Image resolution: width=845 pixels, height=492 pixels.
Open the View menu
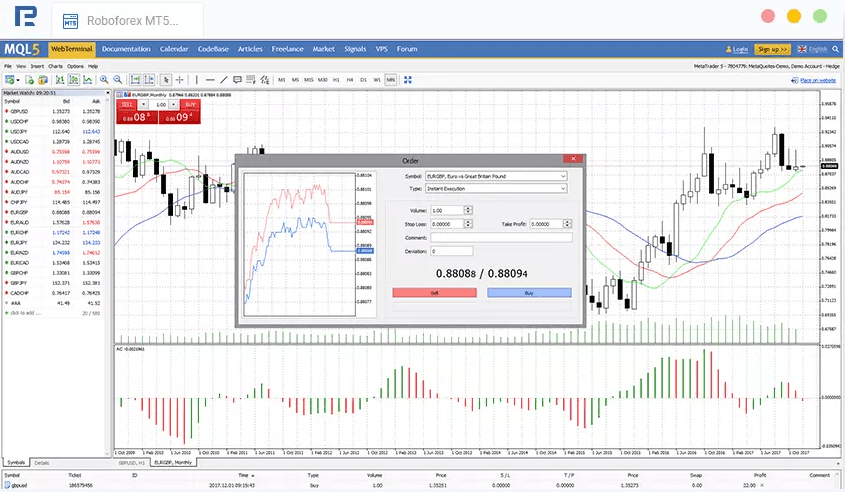click(21, 66)
